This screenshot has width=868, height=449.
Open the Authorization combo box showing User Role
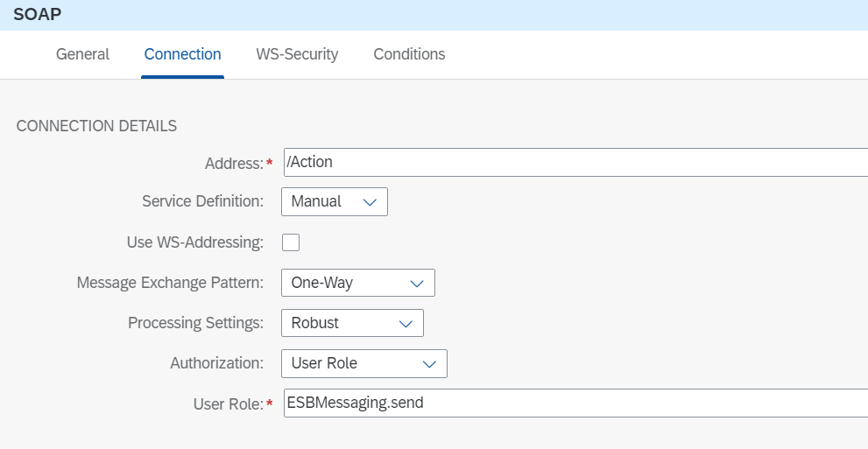364,363
